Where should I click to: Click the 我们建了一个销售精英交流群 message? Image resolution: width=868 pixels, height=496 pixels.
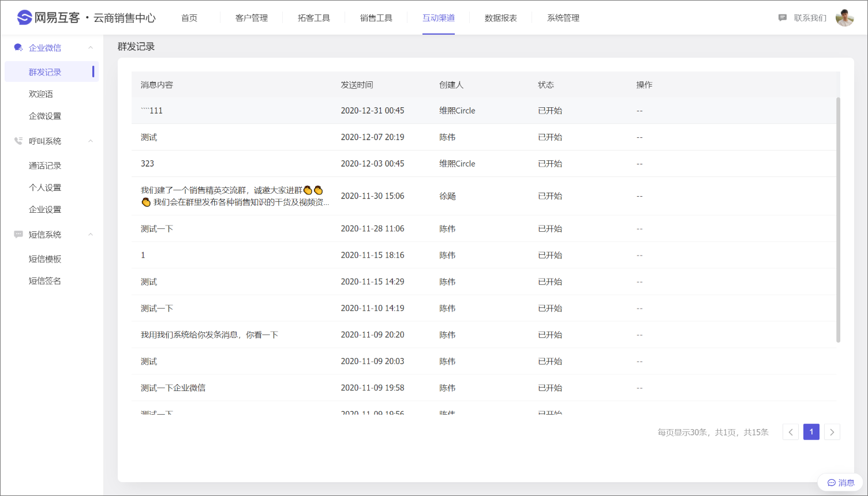coord(235,196)
